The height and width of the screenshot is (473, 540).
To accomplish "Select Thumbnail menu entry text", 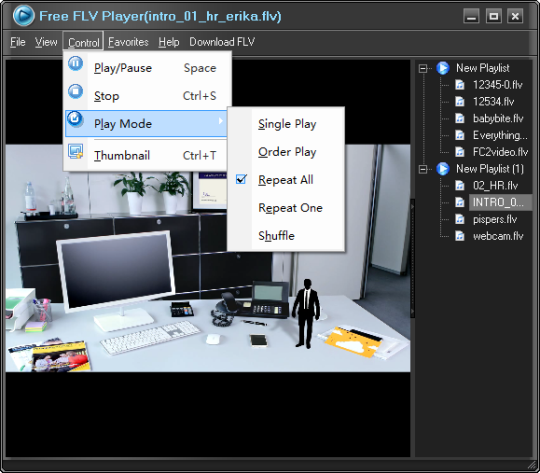I will point(122,155).
